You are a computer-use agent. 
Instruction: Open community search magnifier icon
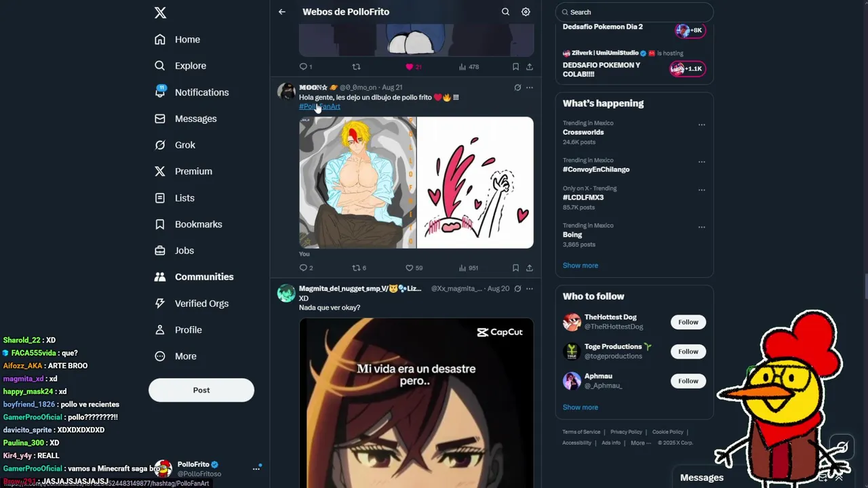point(505,12)
